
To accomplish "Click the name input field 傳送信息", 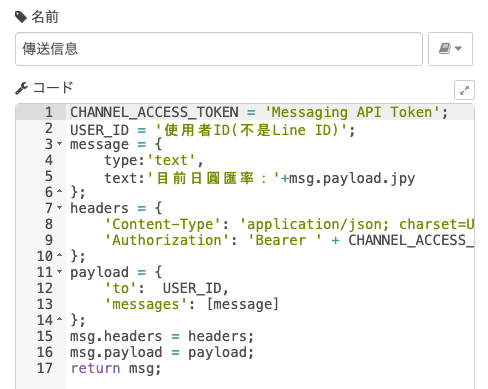I will click(219, 49).
